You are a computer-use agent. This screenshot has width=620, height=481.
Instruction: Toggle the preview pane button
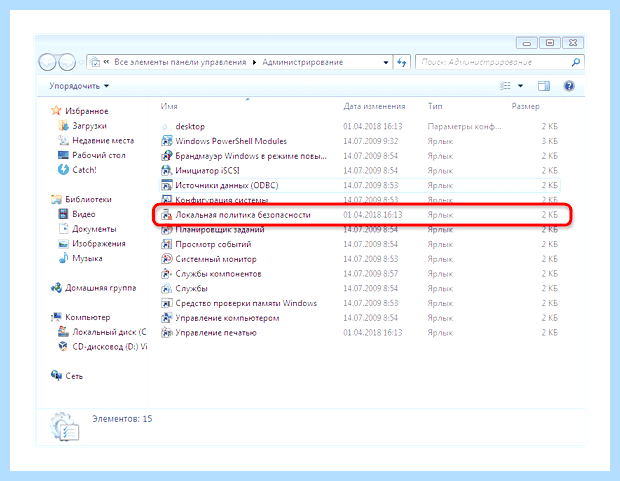[544, 86]
